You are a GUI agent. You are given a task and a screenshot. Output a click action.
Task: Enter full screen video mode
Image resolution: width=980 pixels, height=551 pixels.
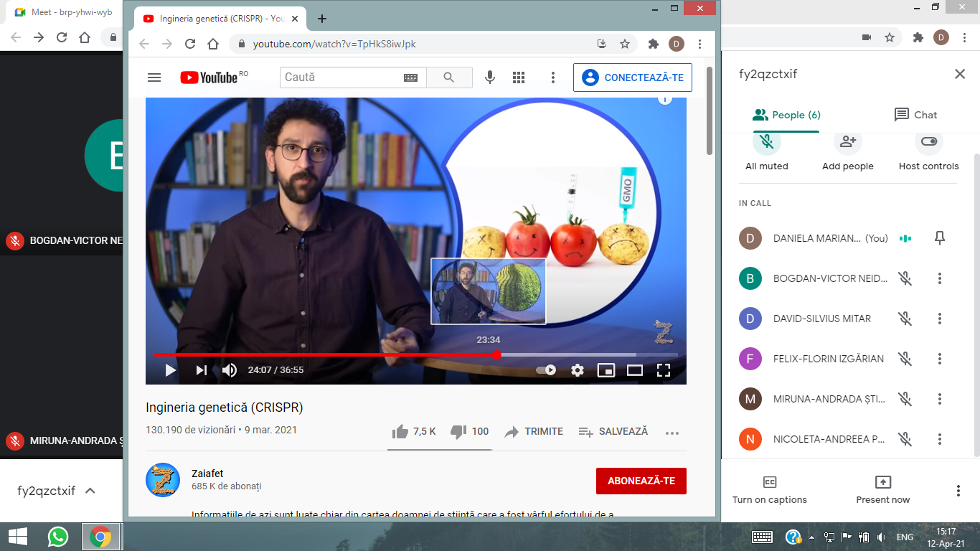point(664,370)
